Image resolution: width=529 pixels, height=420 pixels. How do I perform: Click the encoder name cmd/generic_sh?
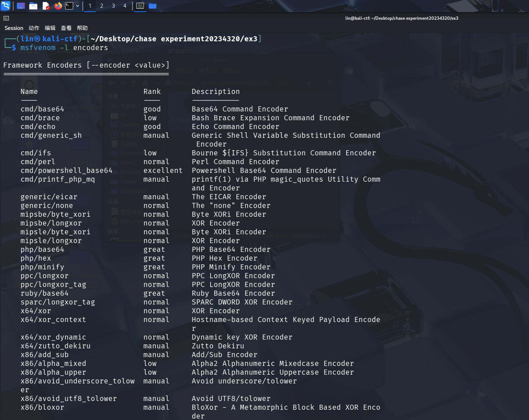click(x=51, y=136)
